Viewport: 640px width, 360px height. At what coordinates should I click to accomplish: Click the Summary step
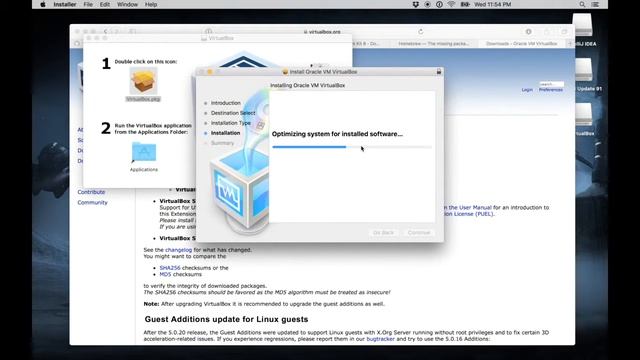[222, 143]
